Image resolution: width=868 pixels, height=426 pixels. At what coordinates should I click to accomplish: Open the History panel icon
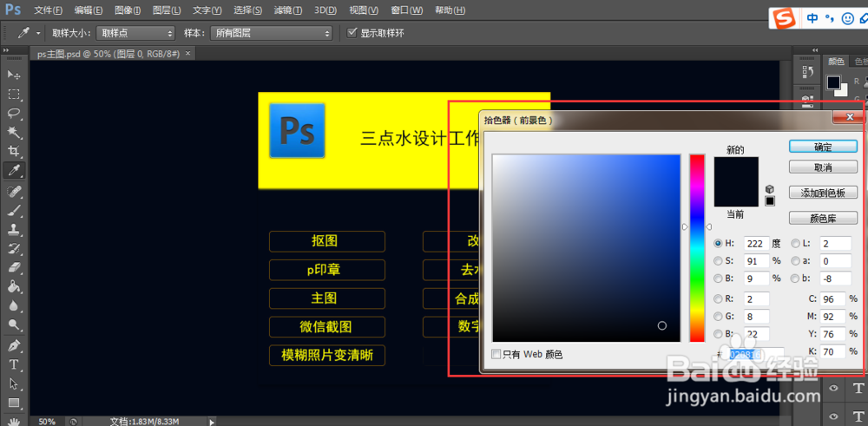click(x=807, y=71)
